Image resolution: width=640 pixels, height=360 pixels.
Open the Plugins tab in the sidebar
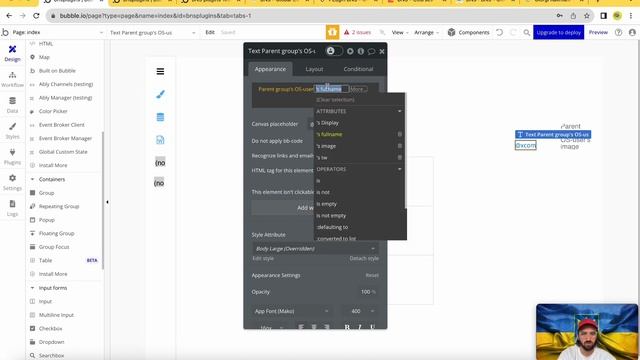12,157
